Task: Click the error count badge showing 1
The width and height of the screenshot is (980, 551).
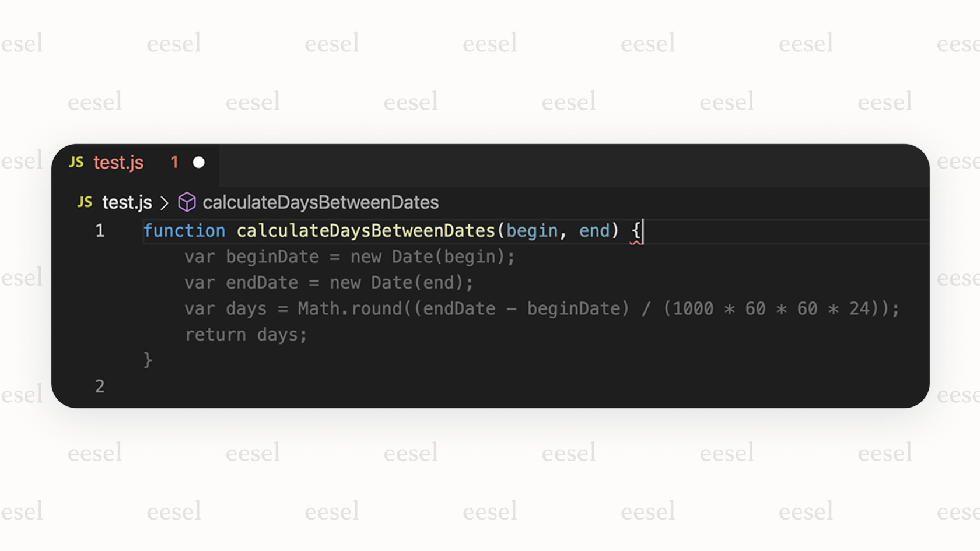Action: click(174, 163)
